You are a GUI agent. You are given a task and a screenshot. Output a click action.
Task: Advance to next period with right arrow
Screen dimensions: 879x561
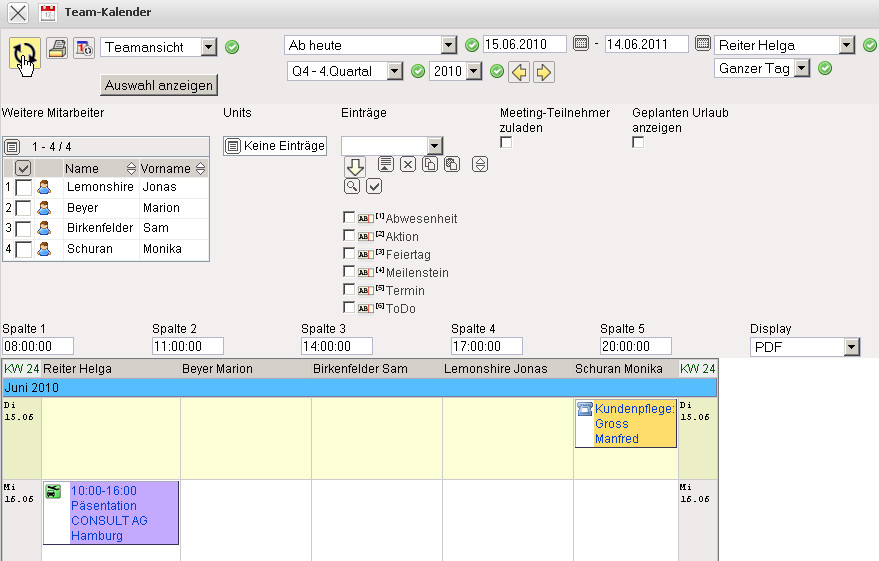pos(543,72)
